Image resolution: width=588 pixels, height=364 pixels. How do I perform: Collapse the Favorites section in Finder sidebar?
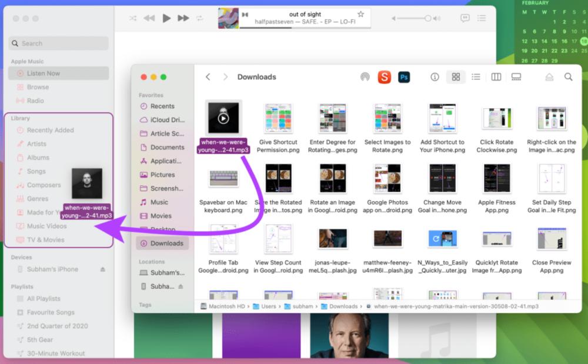152,95
